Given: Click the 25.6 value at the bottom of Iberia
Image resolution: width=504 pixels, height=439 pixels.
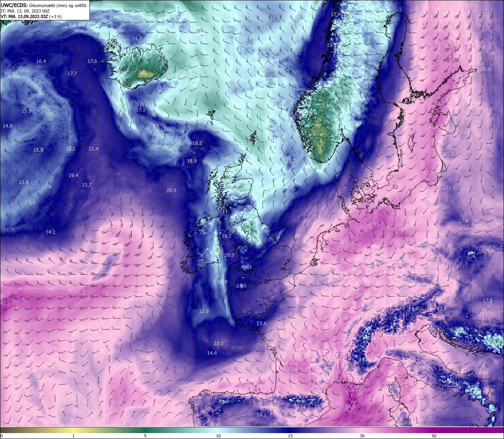Looking at the screenshot, I should click(240, 422).
